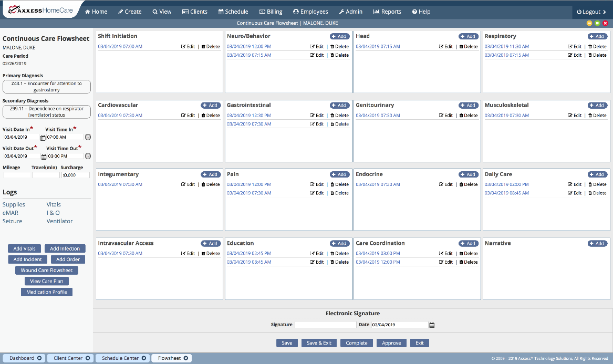Delete the Shift Initiation 07:00 AM entry
The height and width of the screenshot is (364, 613).
(x=211, y=47)
